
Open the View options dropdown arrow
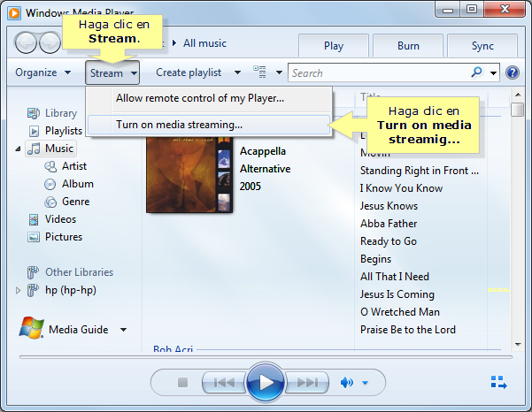pos(279,72)
